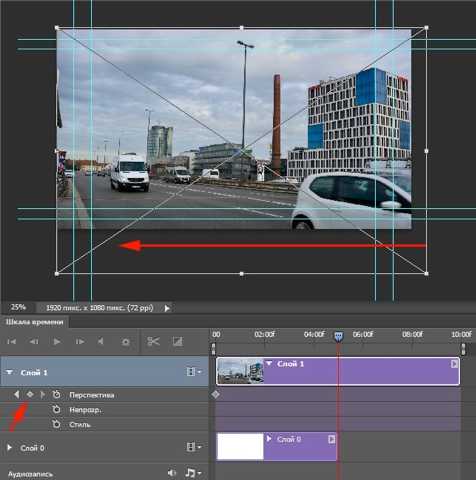
Task: Click the blue playhead marker
Action: point(338,336)
